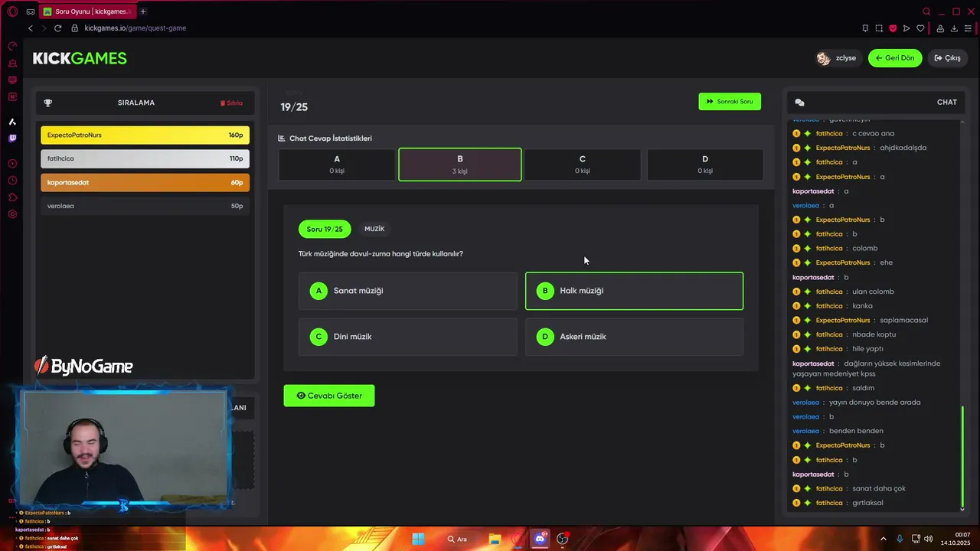Take a snapshot with capture icon
The width and height of the screenshot is (980, 551).
879,28
